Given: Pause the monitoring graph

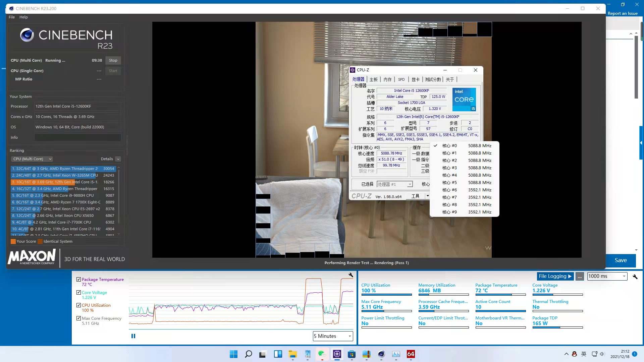Looking at the screenshot, I should coord(133,336).
